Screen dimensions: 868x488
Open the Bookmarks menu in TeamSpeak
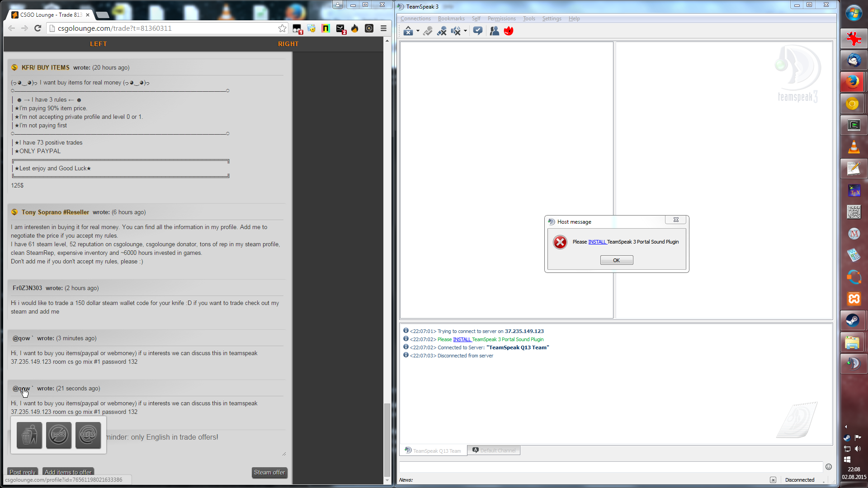tap(451, 19)
